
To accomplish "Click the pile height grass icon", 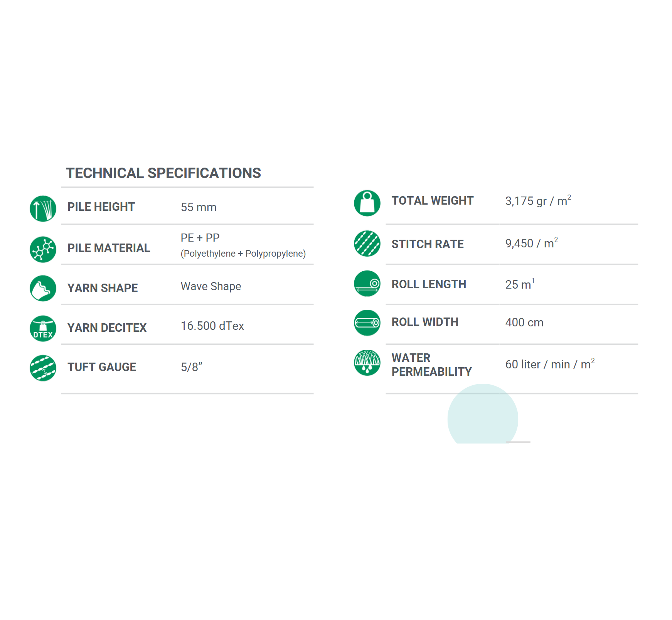I will pyautogui.click(x=43, y=208).
